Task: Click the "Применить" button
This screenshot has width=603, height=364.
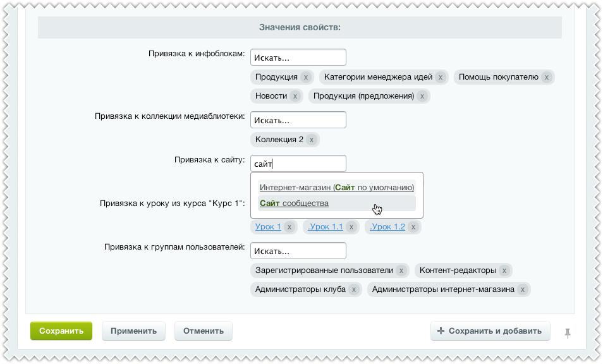Action: tap(133, 331)
